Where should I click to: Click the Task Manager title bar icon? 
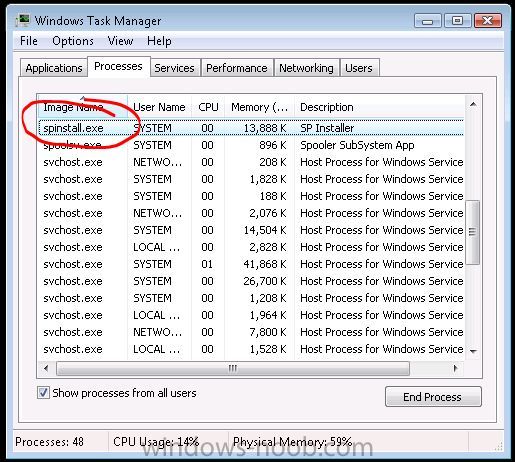click(x=23, y=21)
